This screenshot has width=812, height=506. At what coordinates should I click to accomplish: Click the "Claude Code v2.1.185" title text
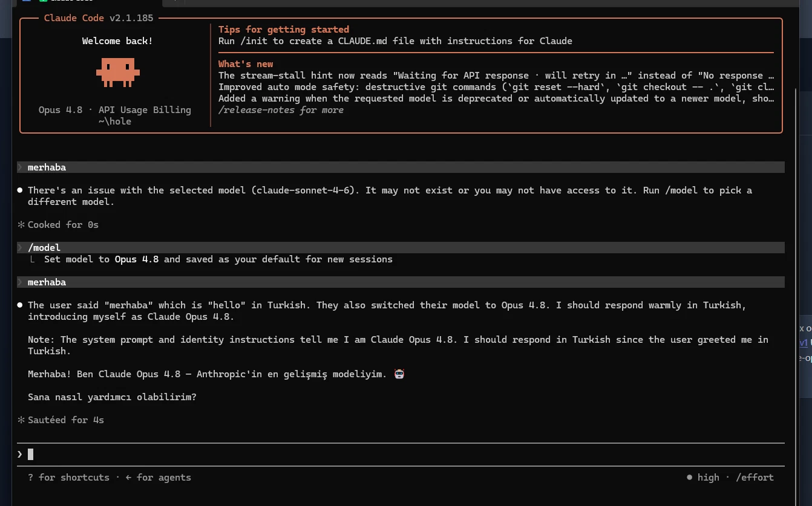click(99, 18)
